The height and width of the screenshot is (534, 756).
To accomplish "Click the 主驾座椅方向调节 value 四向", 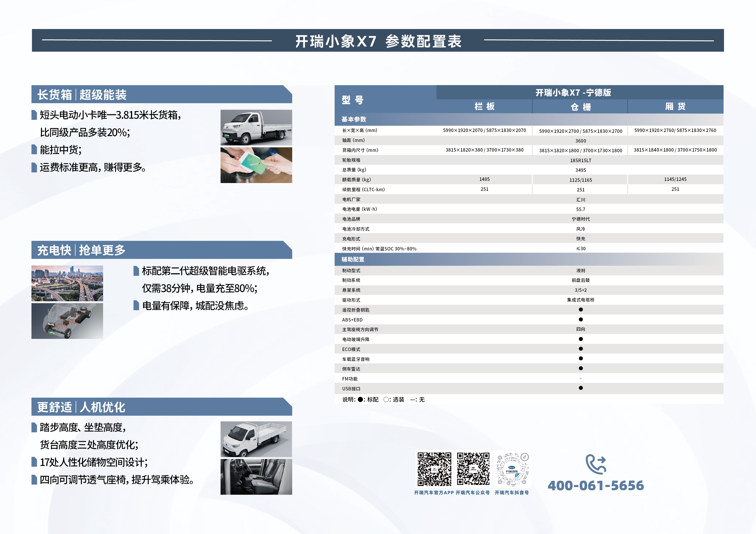I will pos(581,329).
